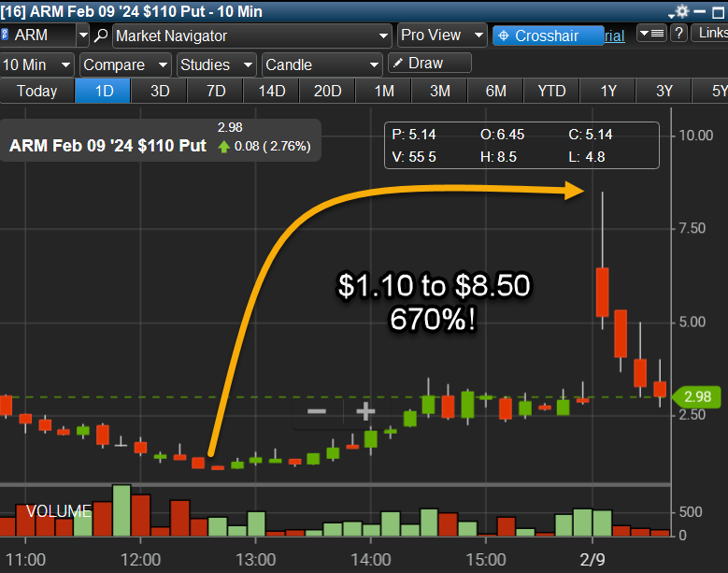
Task: Select the 1M range tab
Action: (384, 91)
